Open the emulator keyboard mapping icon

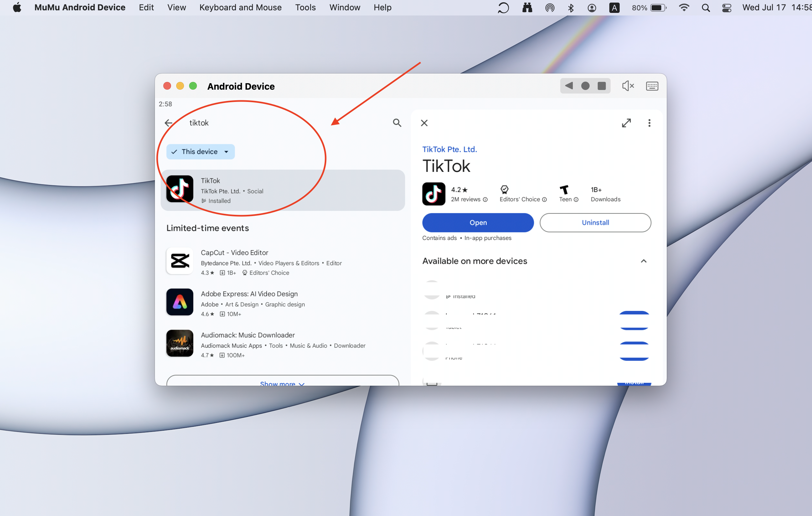(652, 86)
